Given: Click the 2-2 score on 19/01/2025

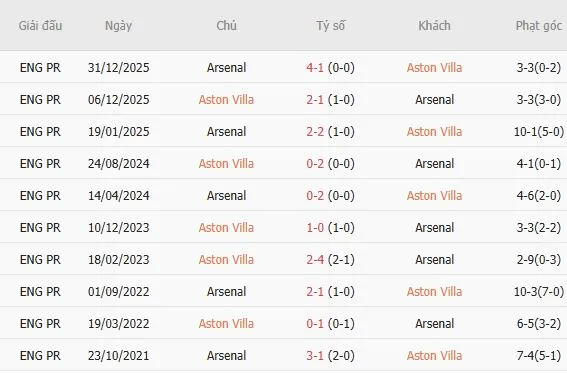Looking at the screenshot, I should pyautogui.click(x=315, y=132).
